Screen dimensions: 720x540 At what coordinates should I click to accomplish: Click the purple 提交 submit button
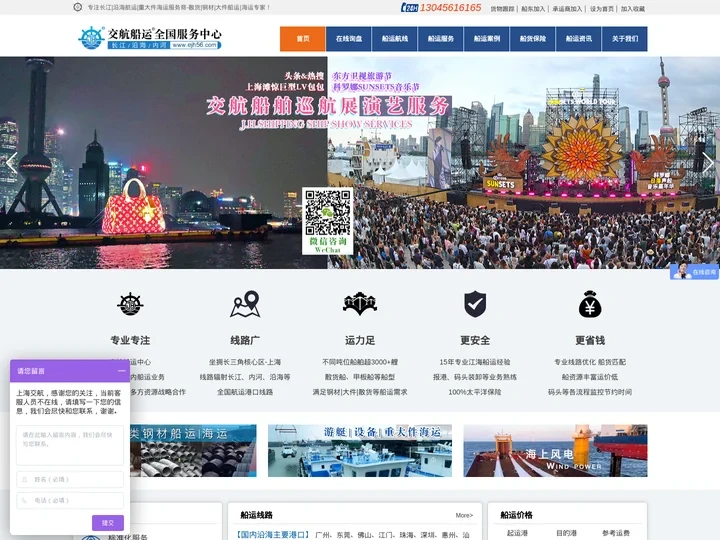pyautogui.click(x=108, y=523)
